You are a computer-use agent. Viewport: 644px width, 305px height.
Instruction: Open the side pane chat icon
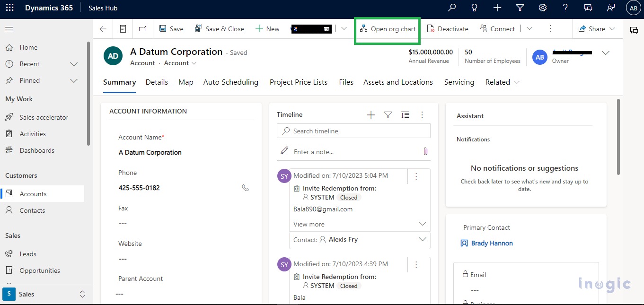click(634, 30)
